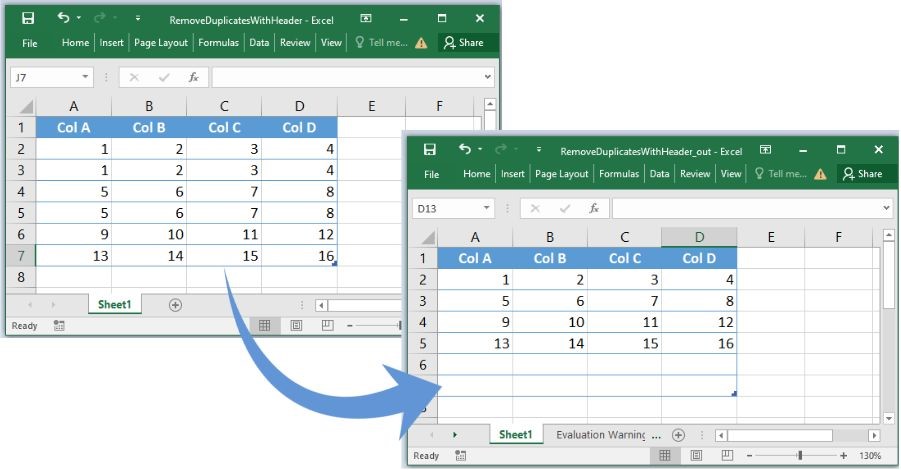This screenshot has width=901, height=470.
Task: Click the zoom slider beside 130%
Action: (x=800, y=456)
